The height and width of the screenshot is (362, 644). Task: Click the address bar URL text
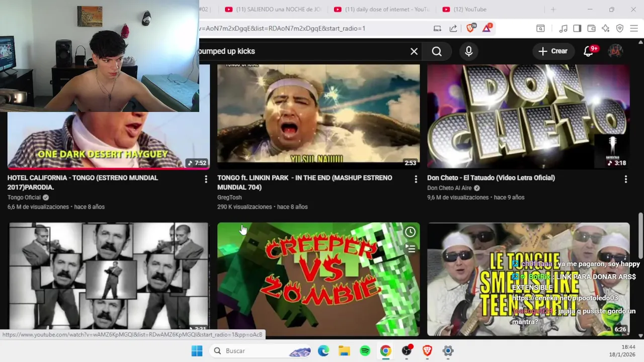(x=282, y=28)
